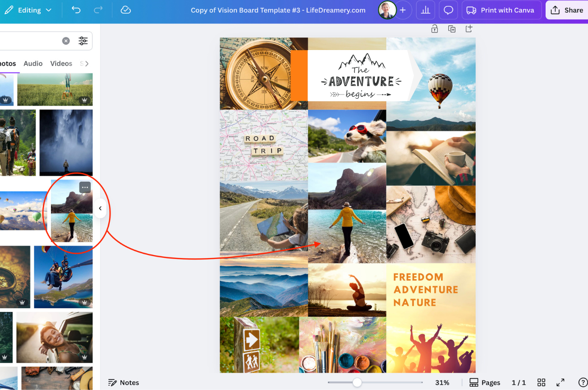Select the hot air balloons sky thumbnail
This screenshot has width=588, height=390.
click(23, 211)
